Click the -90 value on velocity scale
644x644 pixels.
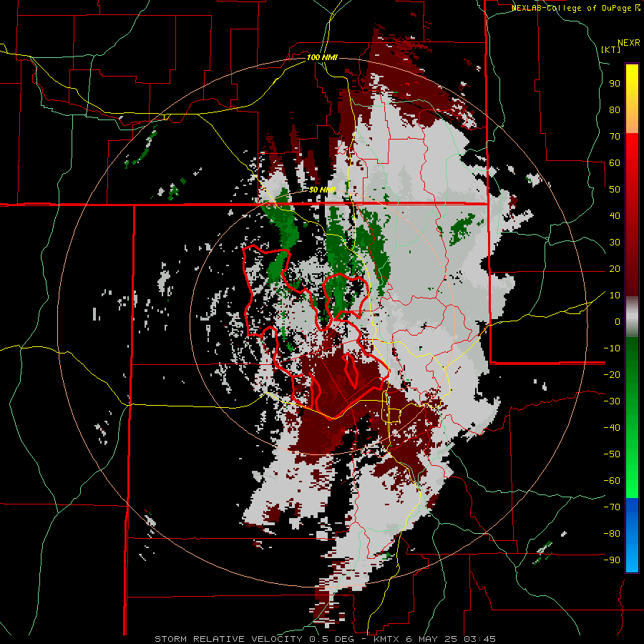tap(612, 560)
